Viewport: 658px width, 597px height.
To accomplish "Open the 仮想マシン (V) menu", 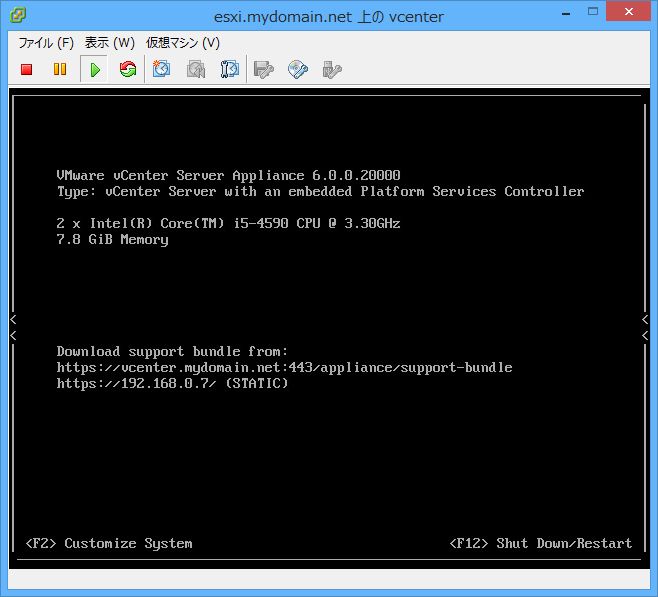I will coord(183,42).
